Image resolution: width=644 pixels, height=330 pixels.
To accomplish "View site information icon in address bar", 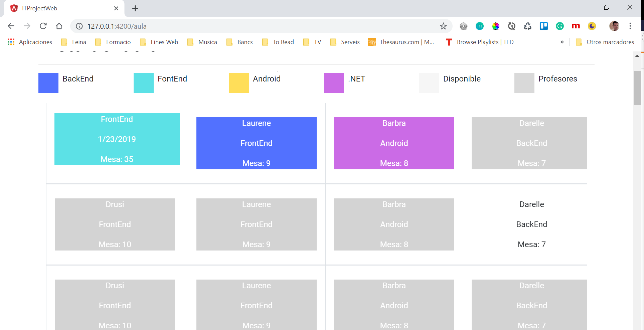I will coord(79,26).
